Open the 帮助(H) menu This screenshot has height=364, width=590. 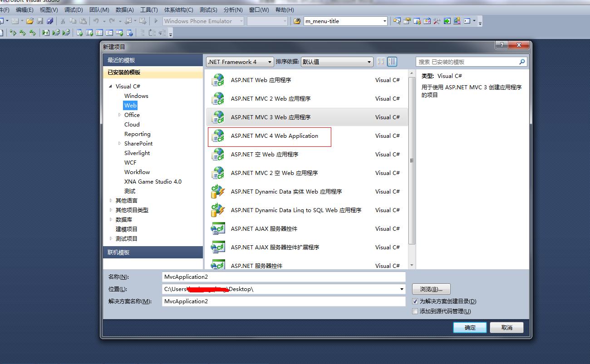tap(285, 10)
